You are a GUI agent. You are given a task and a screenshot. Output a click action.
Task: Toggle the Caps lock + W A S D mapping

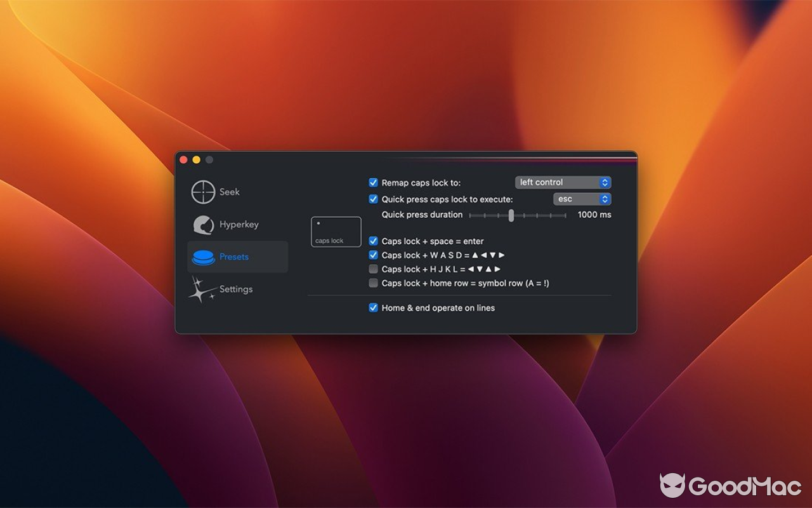[x=374, y=255]
